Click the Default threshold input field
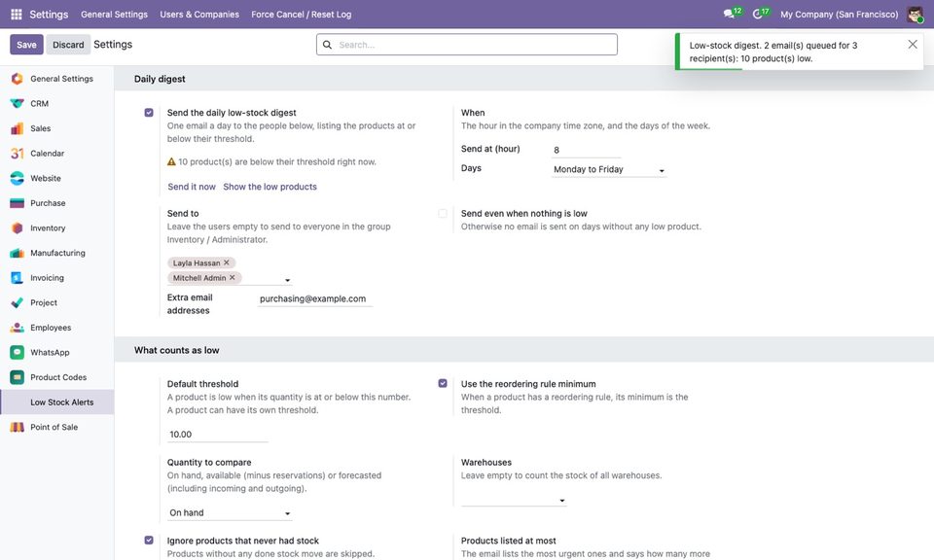 coord(217,435)
